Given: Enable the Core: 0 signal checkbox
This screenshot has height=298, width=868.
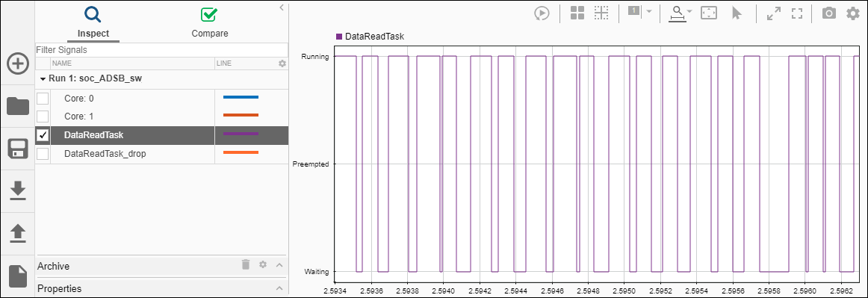Looking at the screenshot, I should pyautogui.click(x=43, y=99).
